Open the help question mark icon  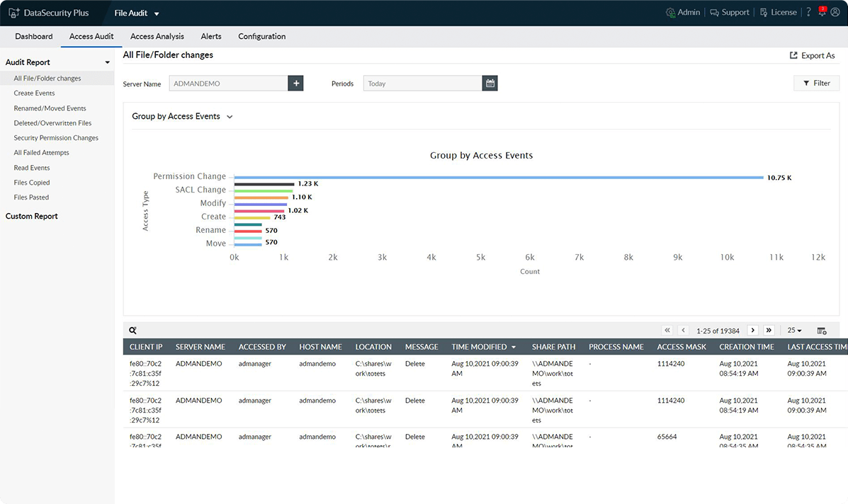pos(808,13)
